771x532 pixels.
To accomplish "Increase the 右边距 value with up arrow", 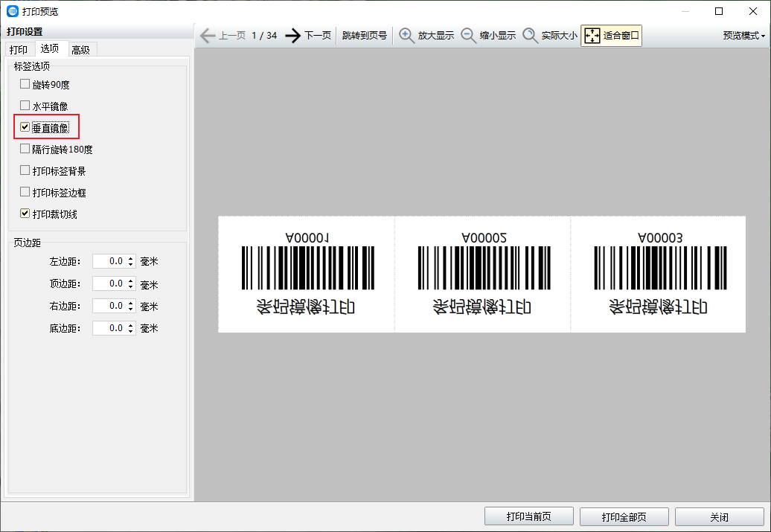I will pos(131,302).
